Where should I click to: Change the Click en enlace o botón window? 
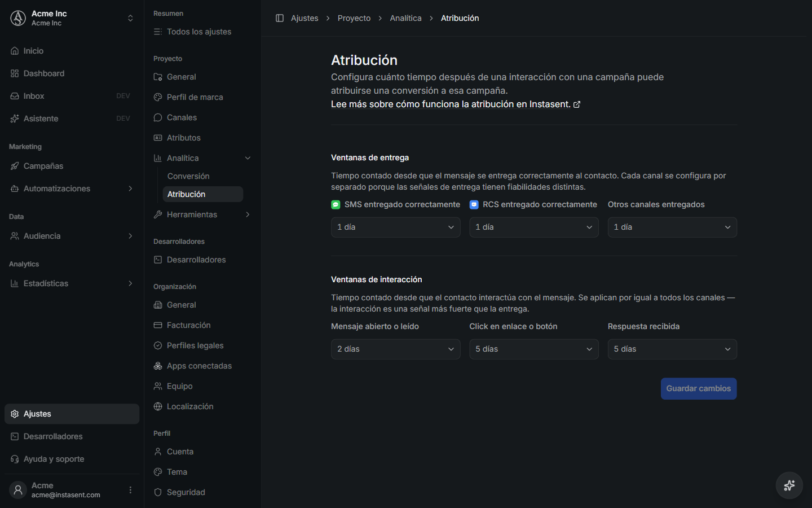tap(534, 349)
